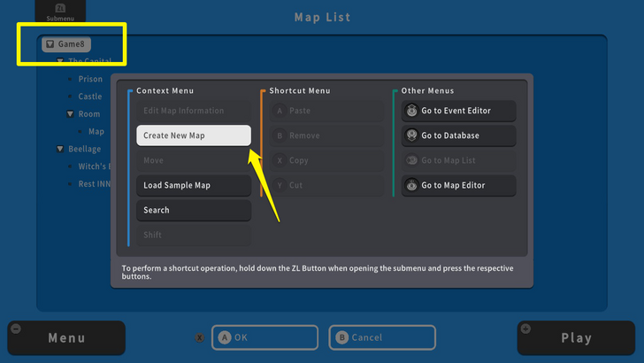This screenshot has width=644, height=363.
Task: Click the Map Editor emblem icon
Action: [411, 185]
